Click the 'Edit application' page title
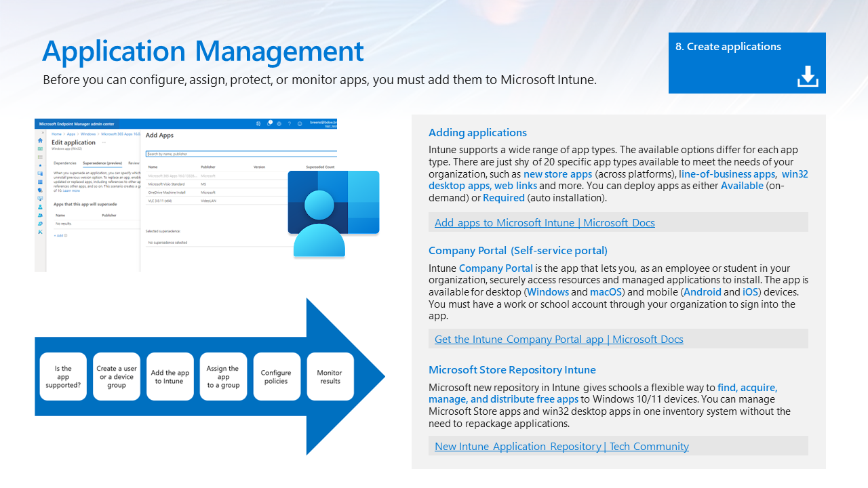The image size is (868, 488). [73, 142]
